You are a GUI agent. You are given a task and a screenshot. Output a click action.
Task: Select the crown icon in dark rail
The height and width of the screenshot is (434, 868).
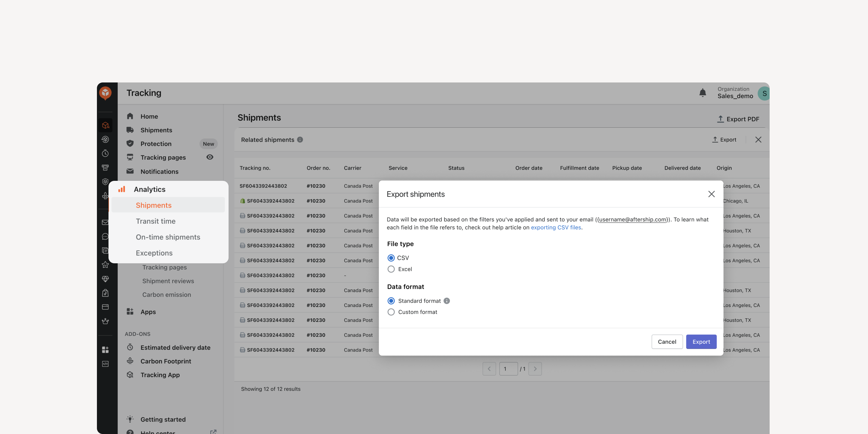pyautogui.click(x=106, y=321)
